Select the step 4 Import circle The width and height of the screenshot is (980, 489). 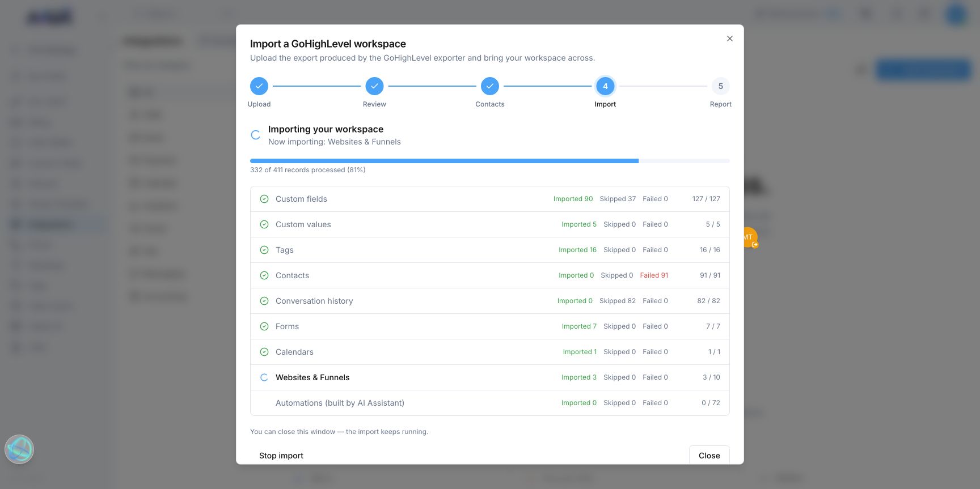coord(605,86)
